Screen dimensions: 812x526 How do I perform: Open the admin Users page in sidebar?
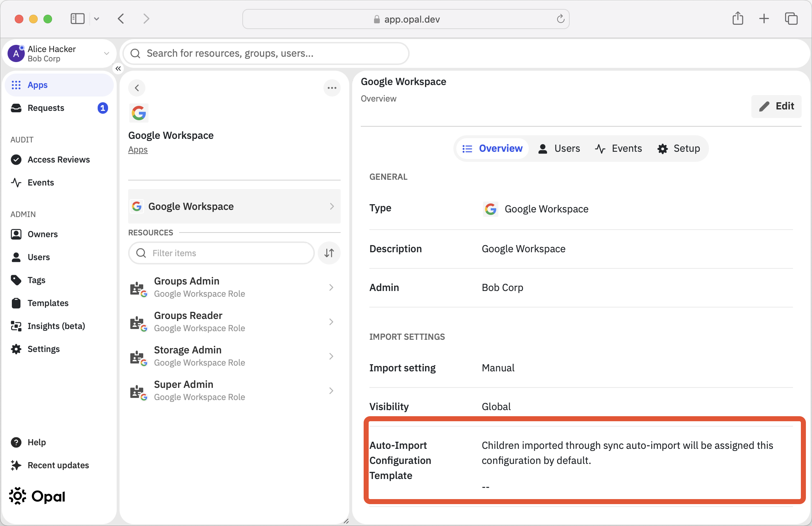click(59, 257)
